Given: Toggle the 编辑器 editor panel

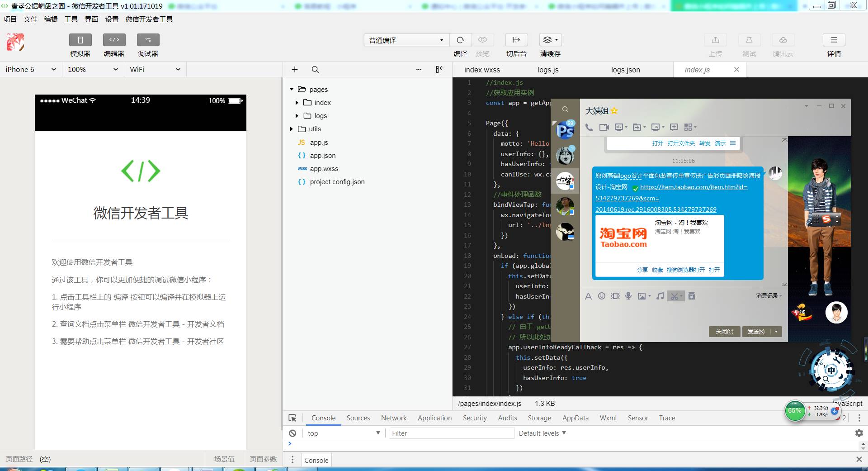Looking at the screenshot, I should tap(114, 40).
